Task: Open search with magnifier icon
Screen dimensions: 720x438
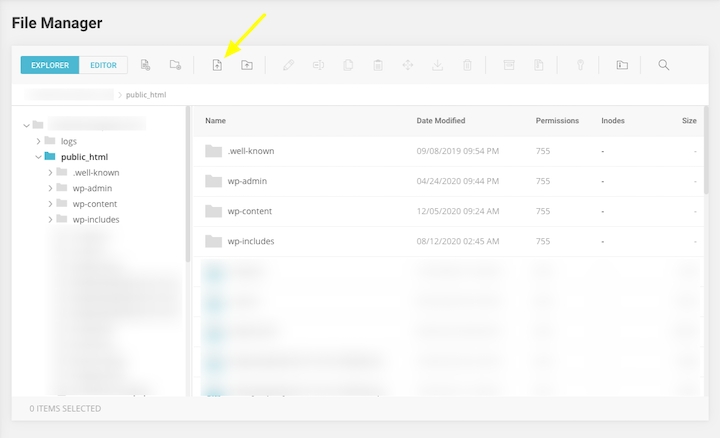Action: (664, 65)
